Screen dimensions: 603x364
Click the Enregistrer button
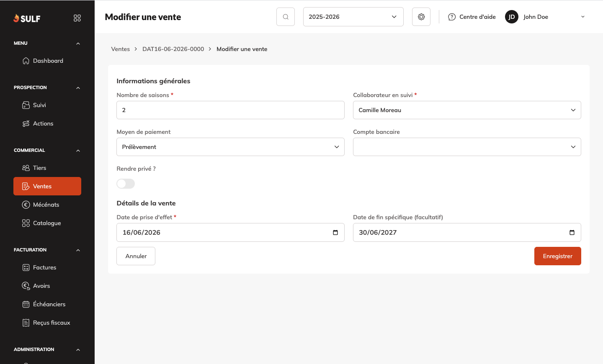pos(558,256)
